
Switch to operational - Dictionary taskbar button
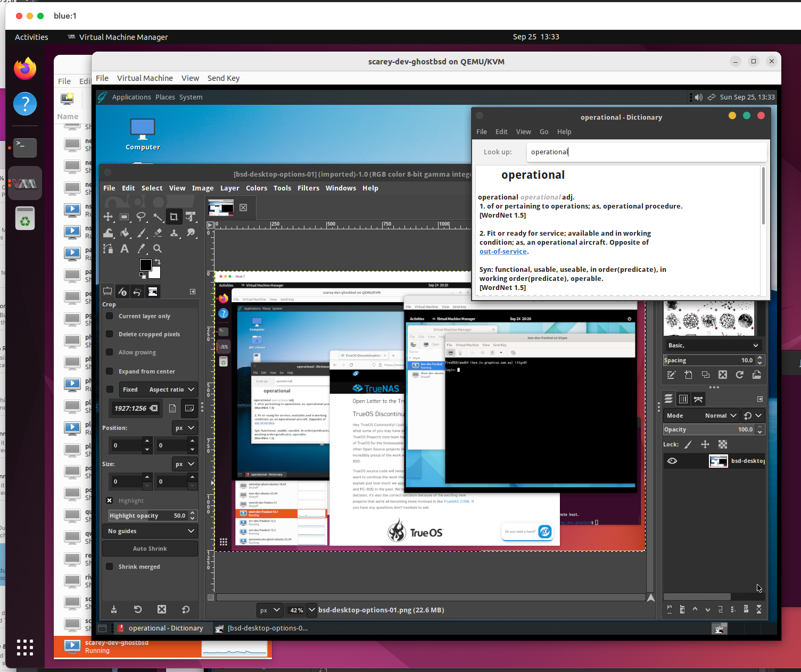160,628
